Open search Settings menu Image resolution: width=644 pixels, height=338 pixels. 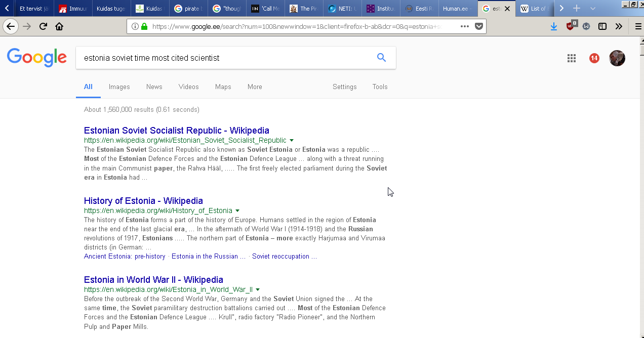(345, 87)
